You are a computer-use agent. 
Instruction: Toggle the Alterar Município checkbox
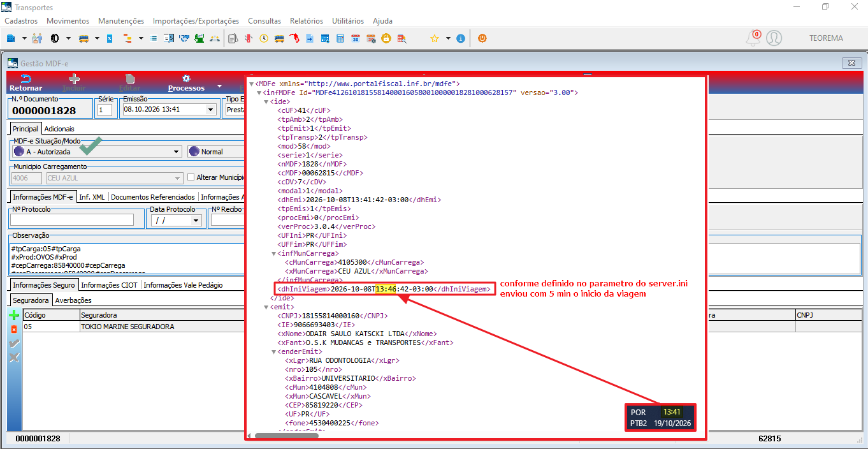(x=191, y=177)
